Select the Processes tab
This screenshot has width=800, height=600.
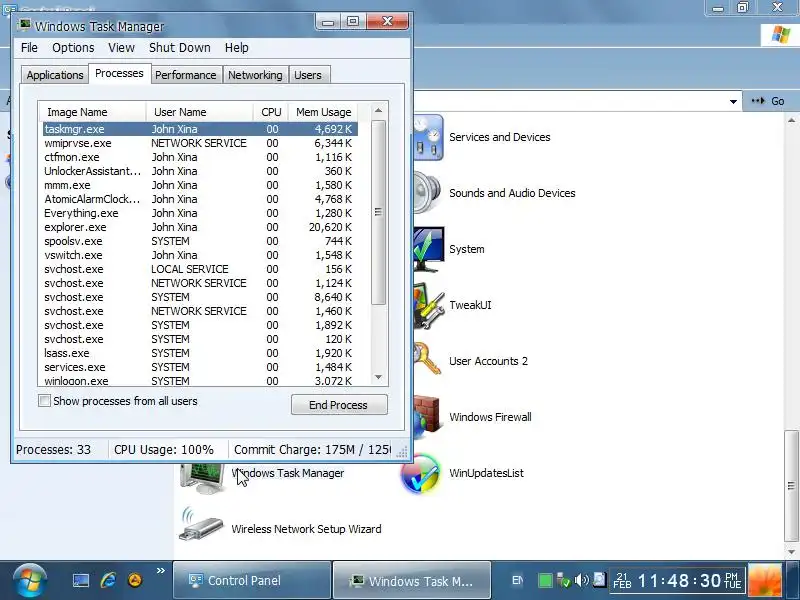[x=119, y=73]
